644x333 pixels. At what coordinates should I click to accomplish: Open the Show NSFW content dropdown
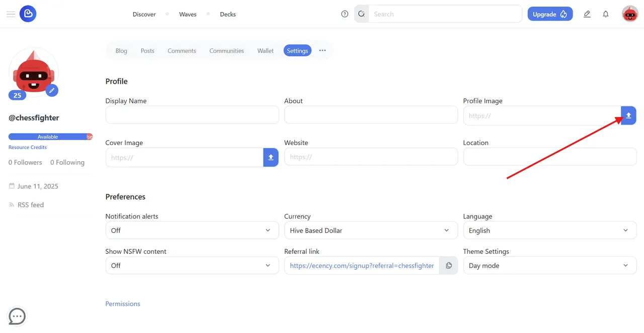192,265
